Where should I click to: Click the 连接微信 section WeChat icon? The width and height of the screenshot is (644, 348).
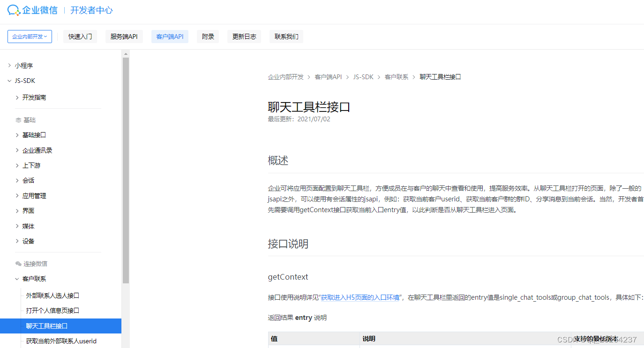(x=18, y=264)
